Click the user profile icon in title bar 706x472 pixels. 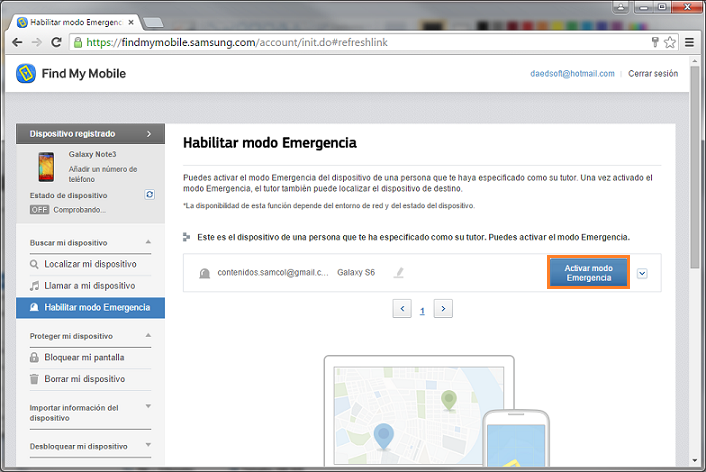point(621,7)
